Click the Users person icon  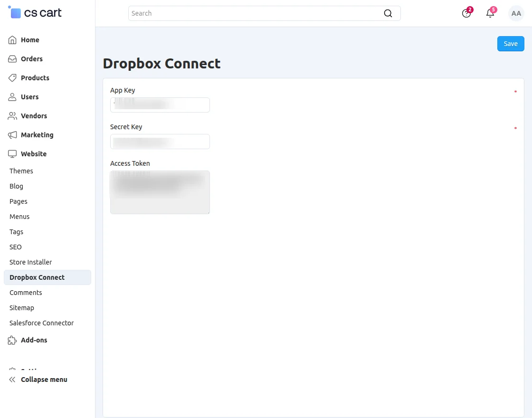point(12,97)
